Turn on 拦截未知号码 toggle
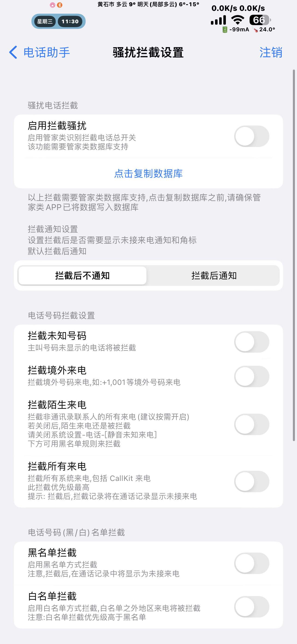The width and height of the screenshot is (297, 644). pyautogui.click(x=251, y=342)
